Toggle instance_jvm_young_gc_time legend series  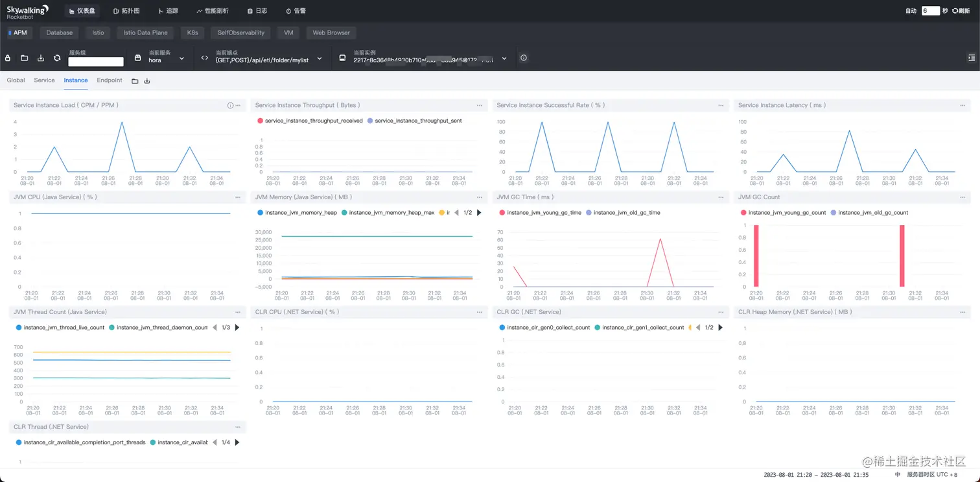click(540, 213)
